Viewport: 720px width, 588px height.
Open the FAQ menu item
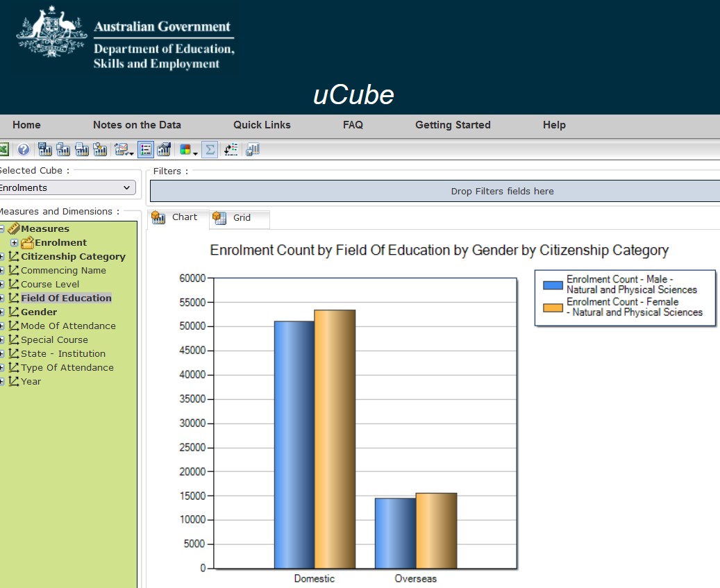coord(353,125)
